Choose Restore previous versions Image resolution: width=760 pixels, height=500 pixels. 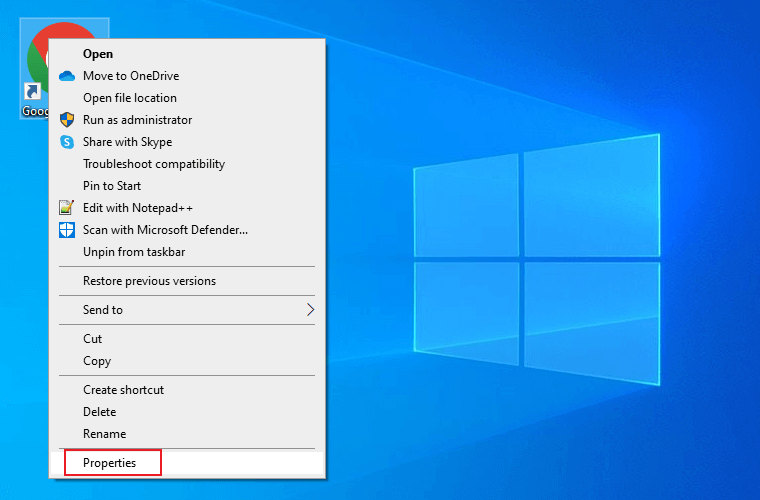tap(187, 281)
